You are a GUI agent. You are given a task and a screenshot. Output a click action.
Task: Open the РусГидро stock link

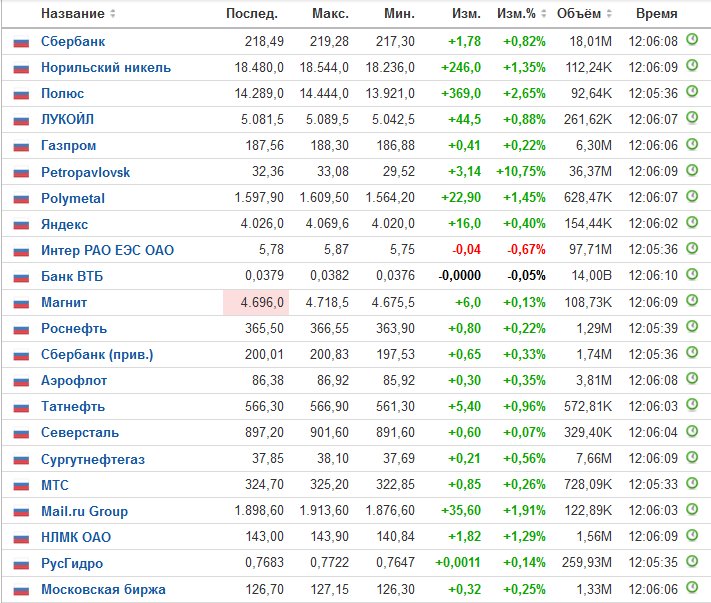coord(72,564)
